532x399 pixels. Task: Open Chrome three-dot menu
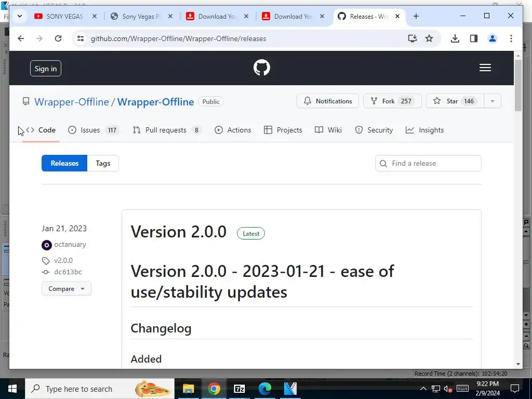pos(511,38)
